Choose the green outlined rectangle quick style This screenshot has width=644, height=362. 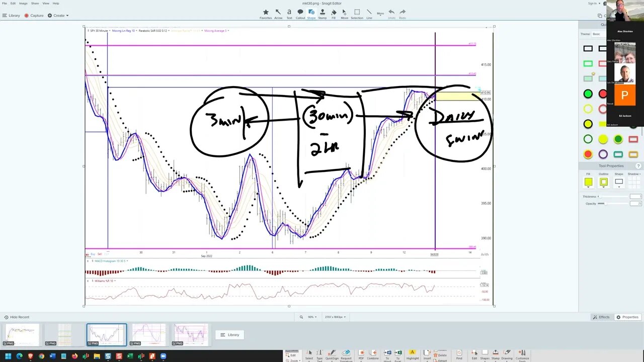(x=588, y=64)
